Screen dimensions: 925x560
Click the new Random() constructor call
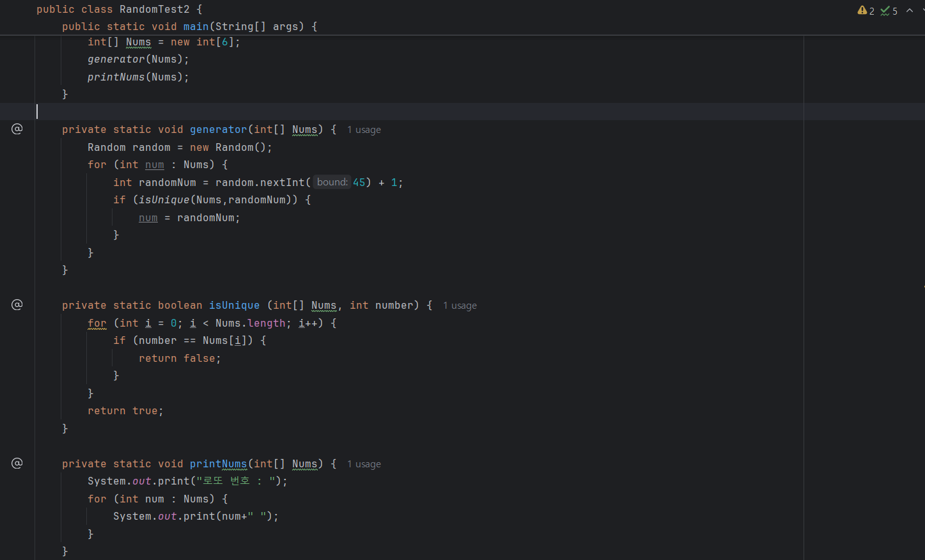coord(228,148)
